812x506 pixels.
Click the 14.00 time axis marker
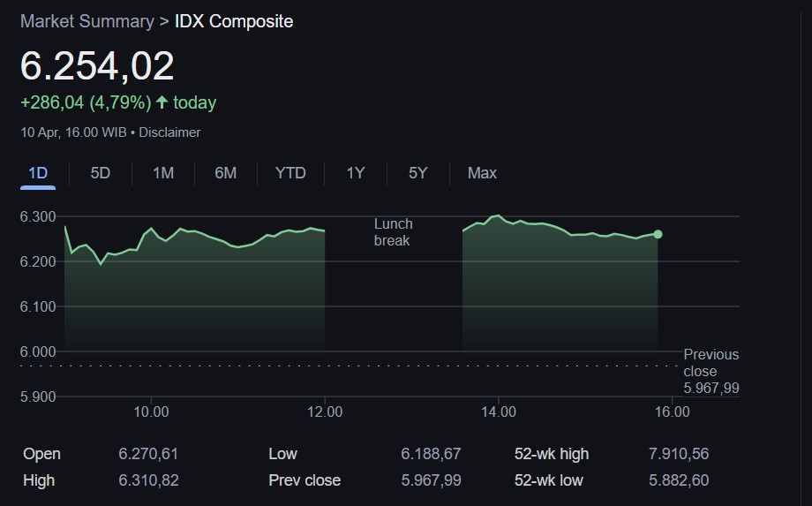point(499,412)
